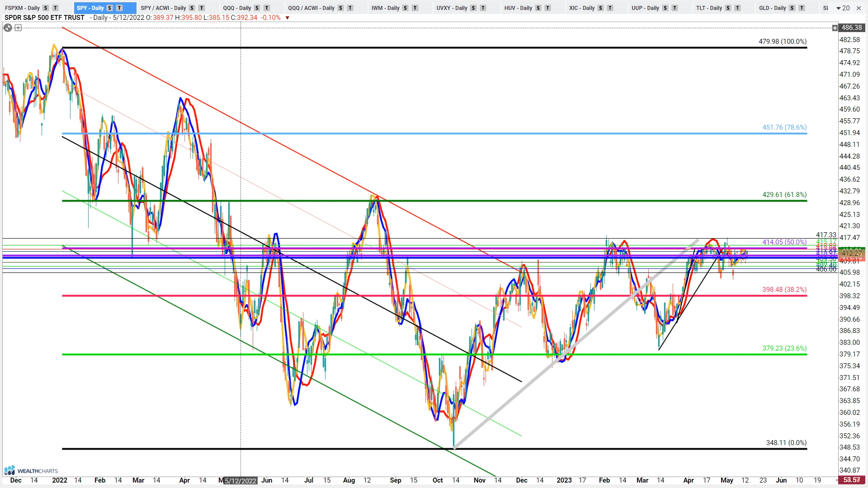Screen dimensions: 868x488
Task: Select the 379.23 (23.6%) Fibonacci label
Action: 784,348
